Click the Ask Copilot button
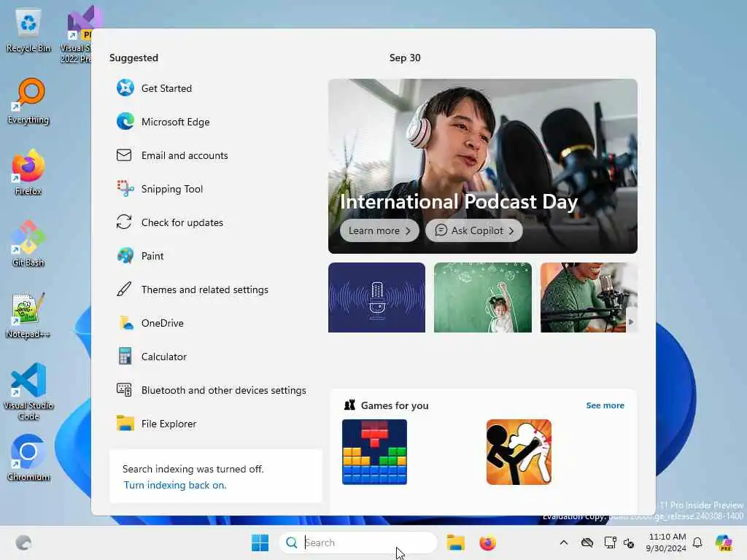This screenshot has height=560, width=747. [474, 230]
